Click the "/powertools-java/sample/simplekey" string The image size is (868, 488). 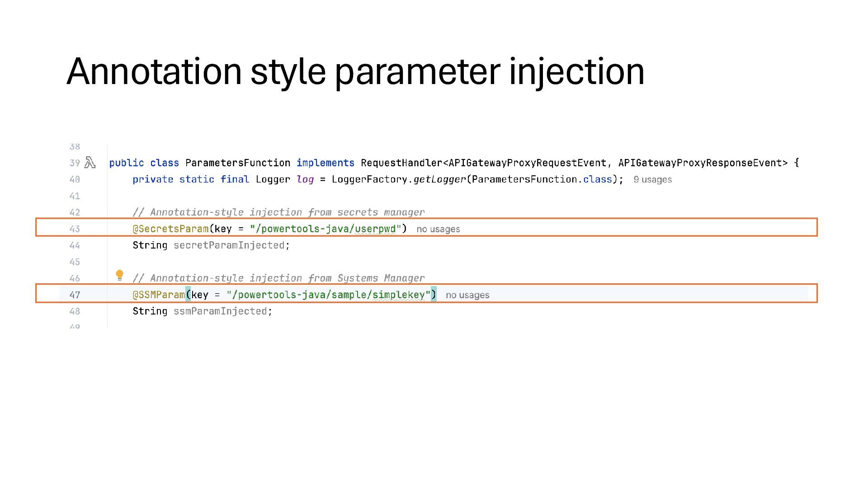[x=329, y=295]
